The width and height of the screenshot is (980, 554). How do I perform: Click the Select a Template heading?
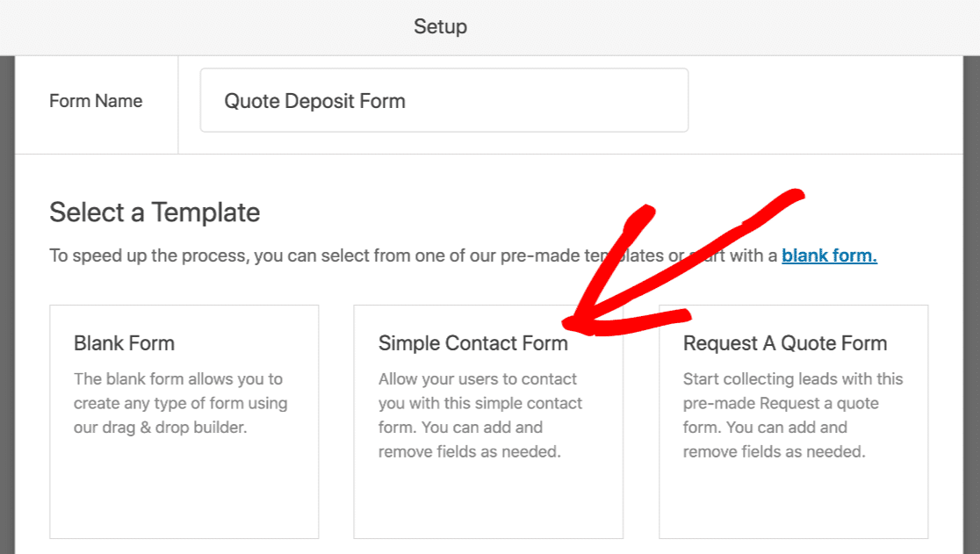pyautogui.click(x=155, y=212)
